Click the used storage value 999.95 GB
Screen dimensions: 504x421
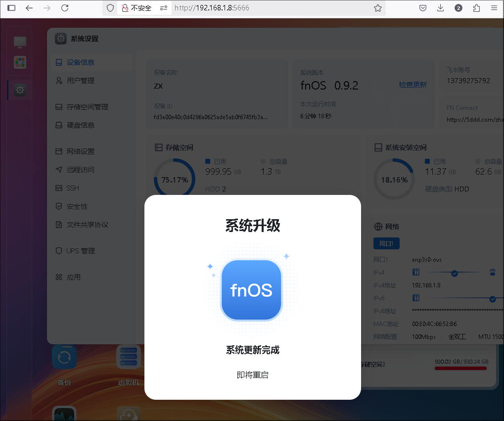coord(223,172)
